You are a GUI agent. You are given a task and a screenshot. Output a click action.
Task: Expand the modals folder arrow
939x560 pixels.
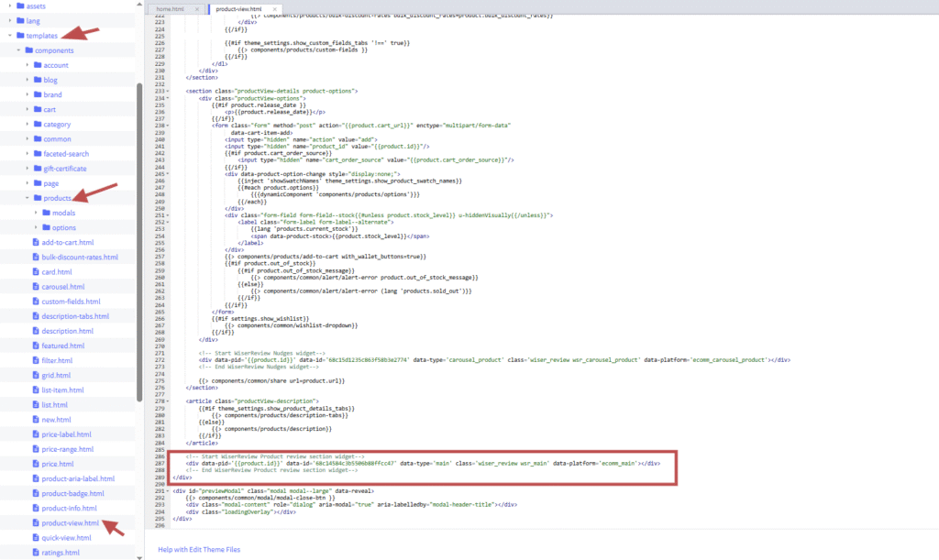pyautogui.click(x=36, y=213)
